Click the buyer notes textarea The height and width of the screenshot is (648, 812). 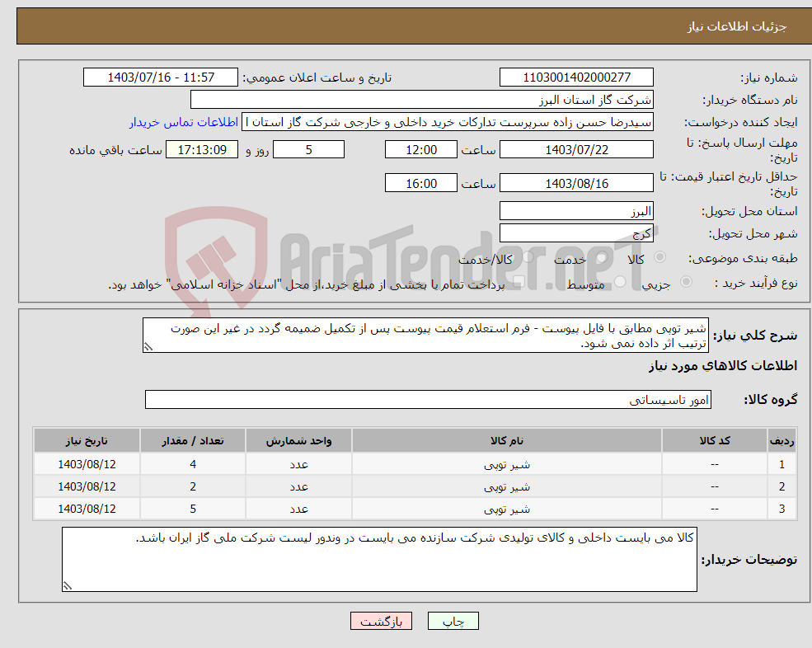coord(379,560)
